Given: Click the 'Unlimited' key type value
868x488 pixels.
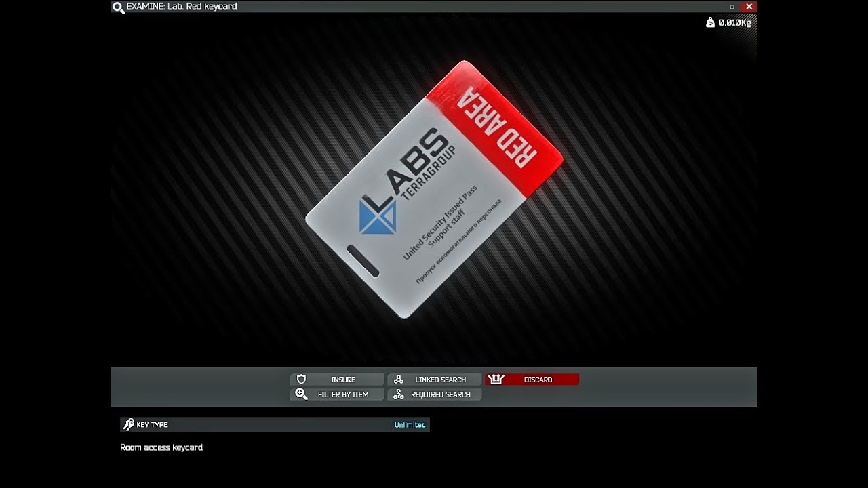Looking at the screenshot, I should (x=410, y=425).
